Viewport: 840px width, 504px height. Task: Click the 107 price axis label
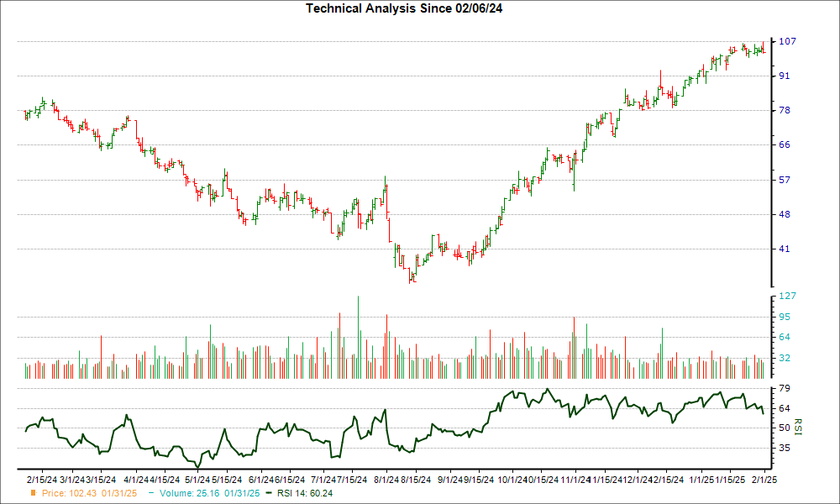[786, 41]
